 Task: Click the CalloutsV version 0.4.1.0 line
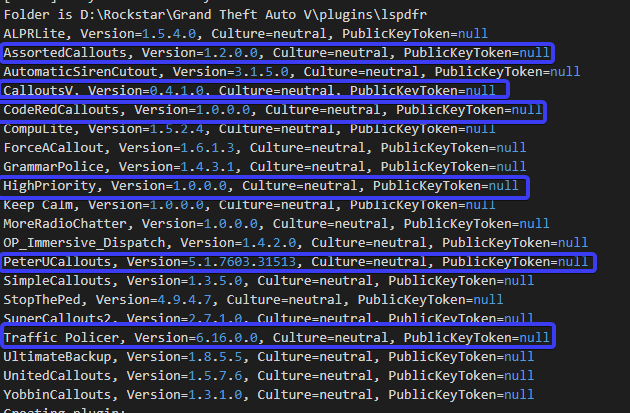[250, 90]
